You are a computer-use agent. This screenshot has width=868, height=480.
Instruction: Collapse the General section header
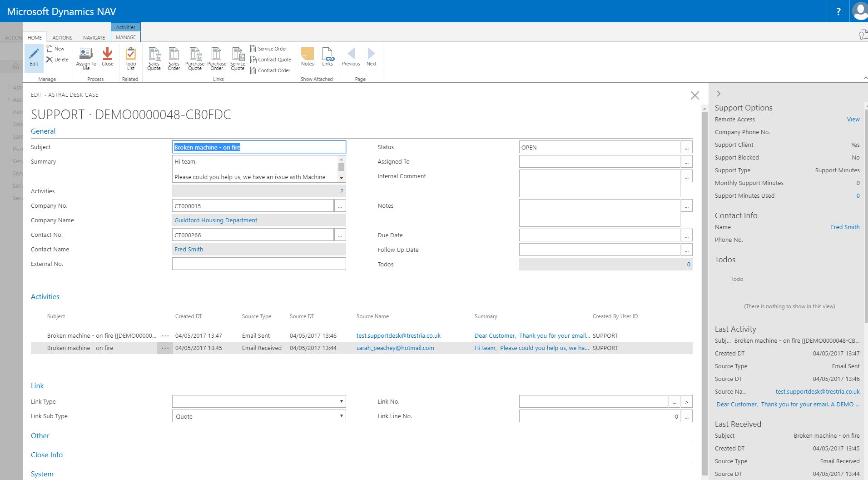[43, 131]
